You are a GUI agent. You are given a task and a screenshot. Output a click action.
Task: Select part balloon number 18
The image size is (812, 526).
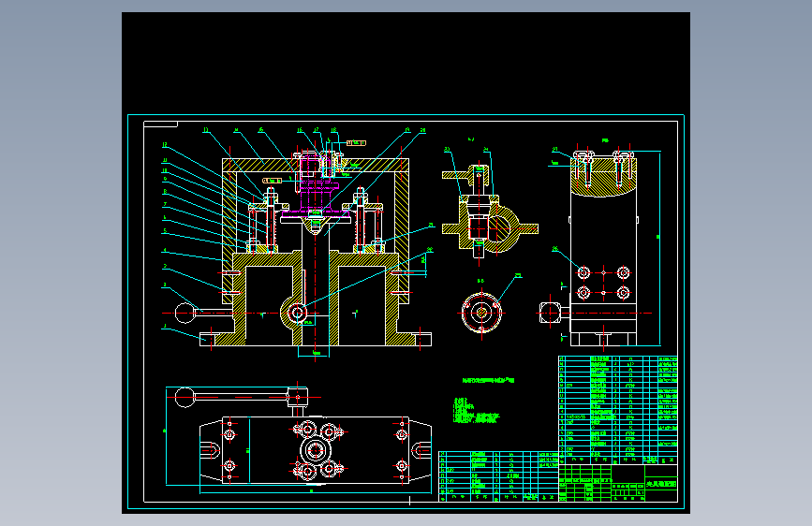click(x=333, y=130)
